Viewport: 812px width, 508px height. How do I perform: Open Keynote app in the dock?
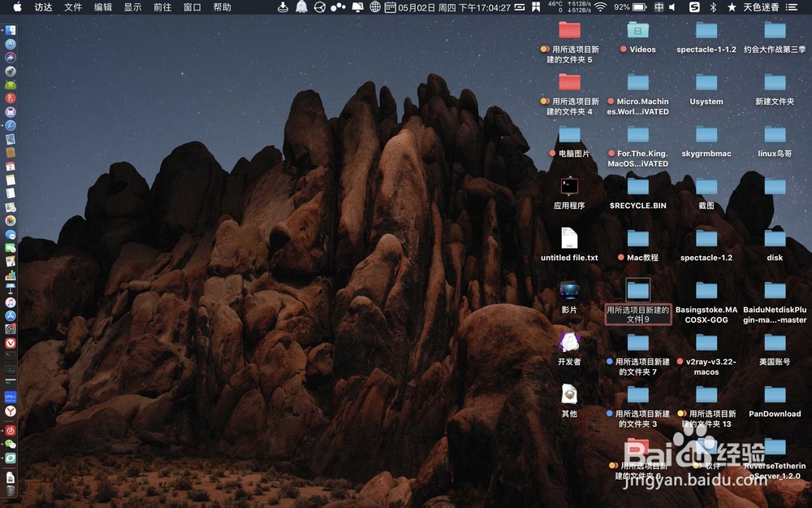pyautogui.click(x=11, y=289)
